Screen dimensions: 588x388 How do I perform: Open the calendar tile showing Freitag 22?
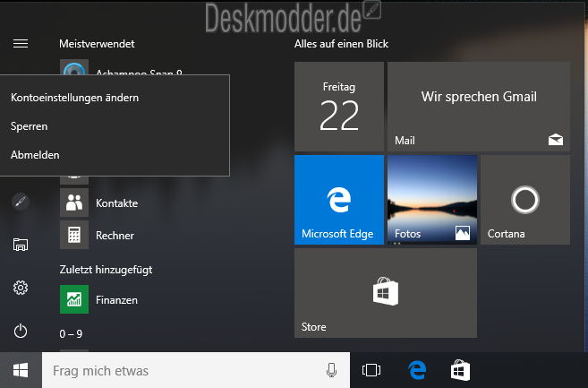point(339,107)
